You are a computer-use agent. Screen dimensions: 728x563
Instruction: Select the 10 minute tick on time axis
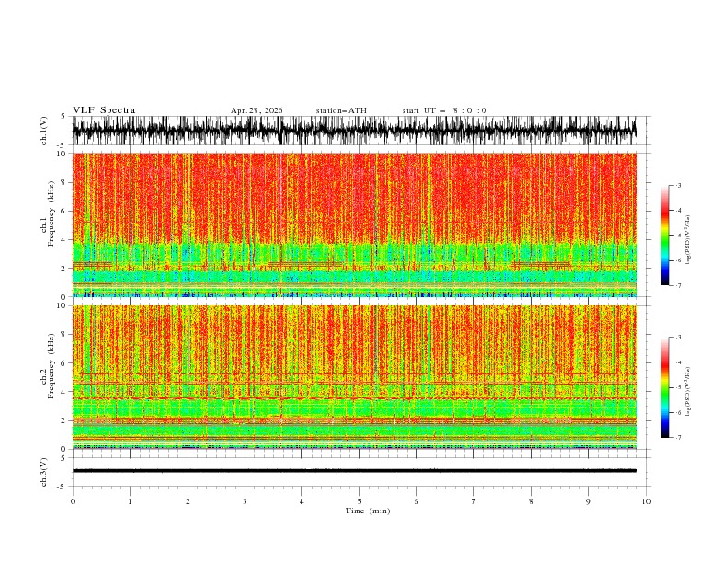646,501
